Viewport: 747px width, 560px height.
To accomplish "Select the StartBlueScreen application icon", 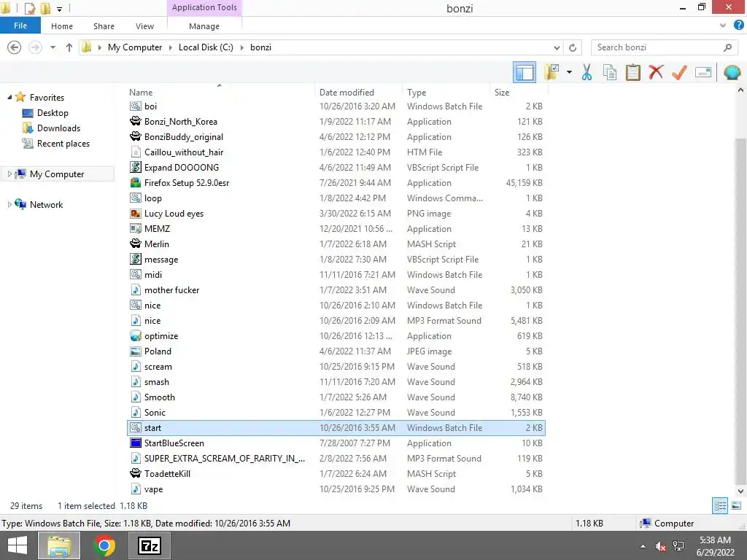I will click(135, 443).
